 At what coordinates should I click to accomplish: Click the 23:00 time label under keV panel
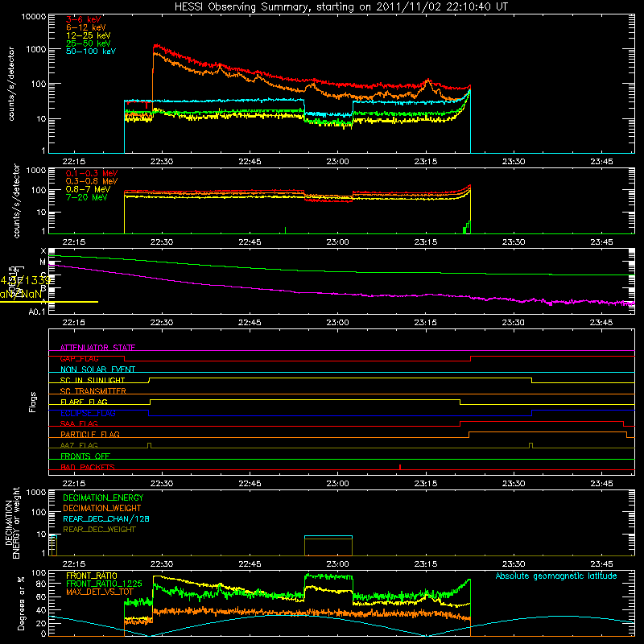(337, 162)
